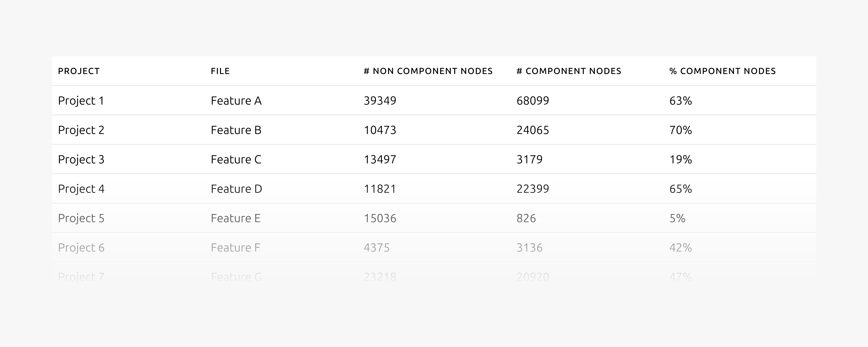This screenshot has width=868, height=347.
Task: Select the faded Project 7 cell
Action: (x=81, y=277)
